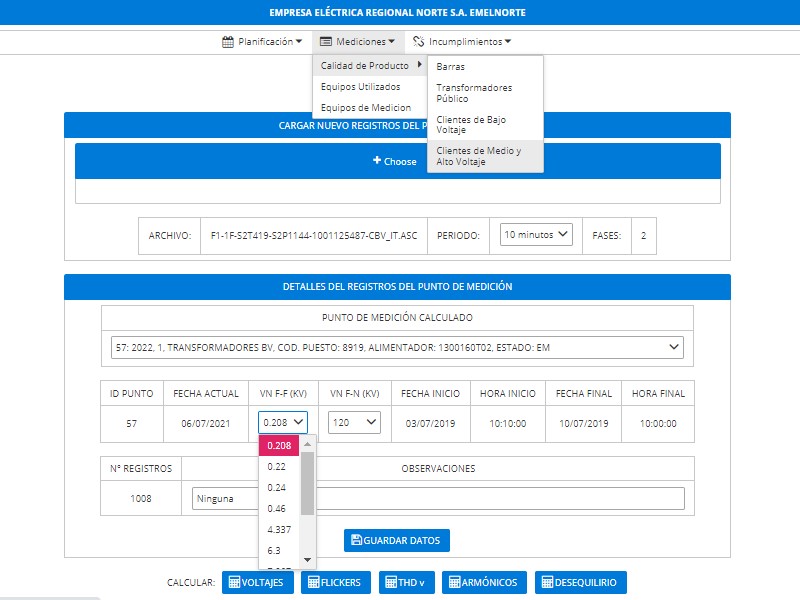Click the calculator icon on the Armónicos button
This screenshot has height=600, width=800.
coord(454,582)
